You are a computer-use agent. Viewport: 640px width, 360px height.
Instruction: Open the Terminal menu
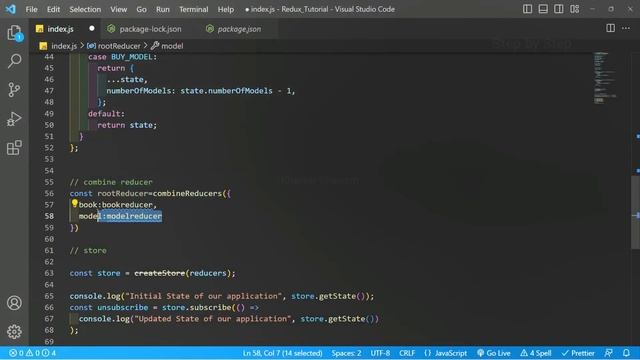coord(193,9)
